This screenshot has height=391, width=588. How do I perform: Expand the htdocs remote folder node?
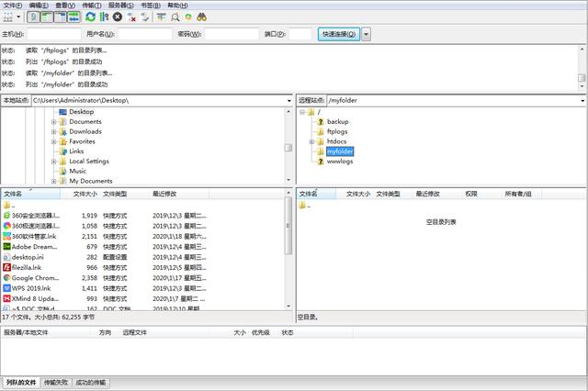point(311,141)
